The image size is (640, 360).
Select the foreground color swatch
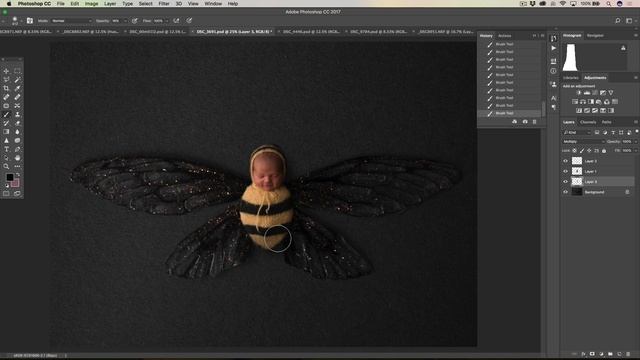[9, 177]
